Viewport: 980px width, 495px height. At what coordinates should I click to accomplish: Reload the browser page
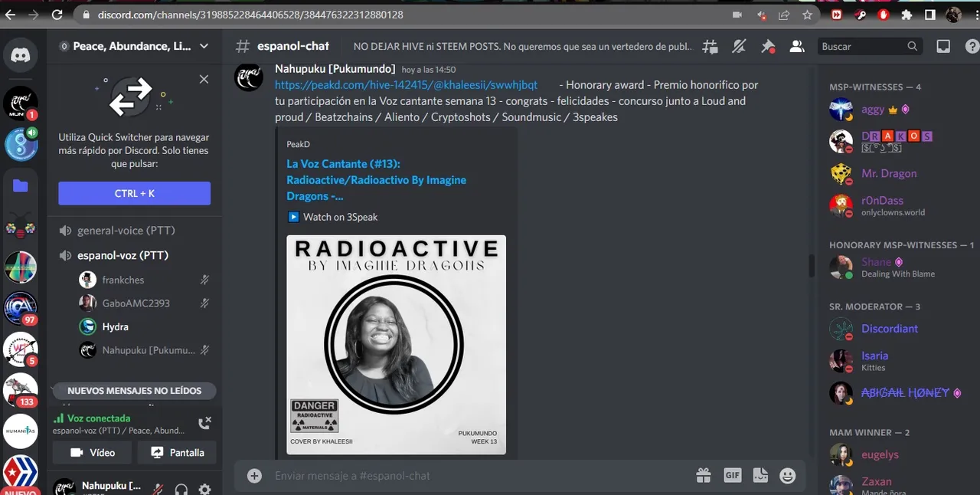(x=57, y=15)
